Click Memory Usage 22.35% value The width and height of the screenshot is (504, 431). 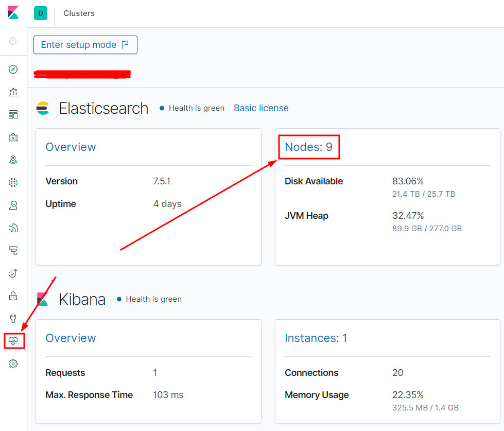[408, 394]
